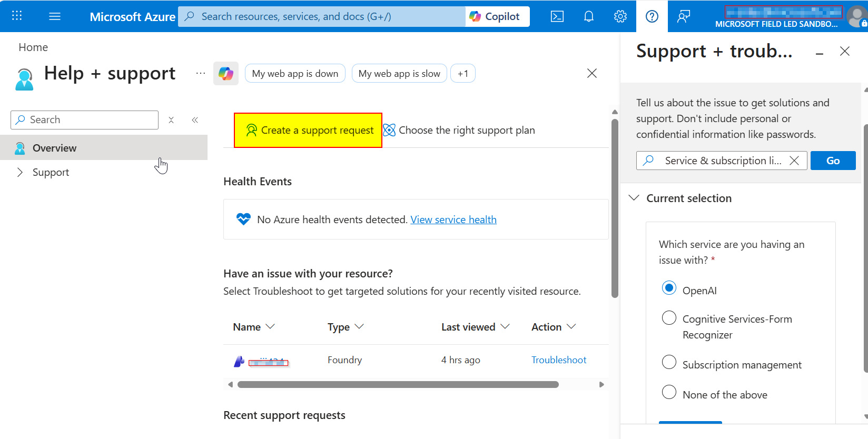Open the Azure apps grid launcher

[17, 16]
